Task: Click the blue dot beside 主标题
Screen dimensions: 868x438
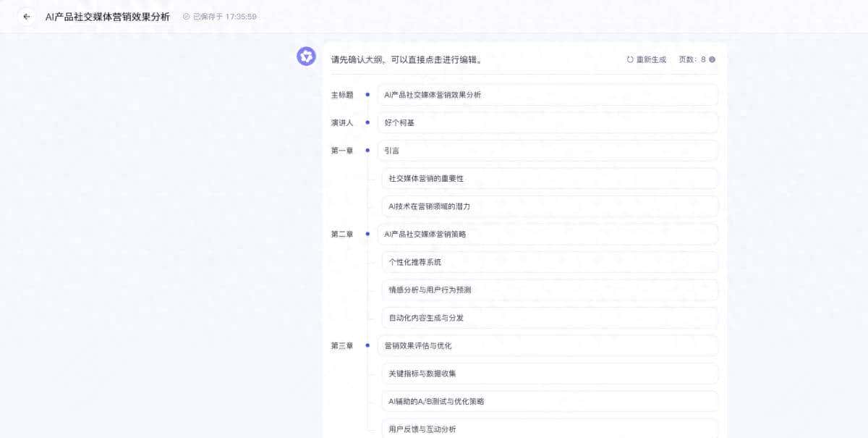Action: point(369,94)
